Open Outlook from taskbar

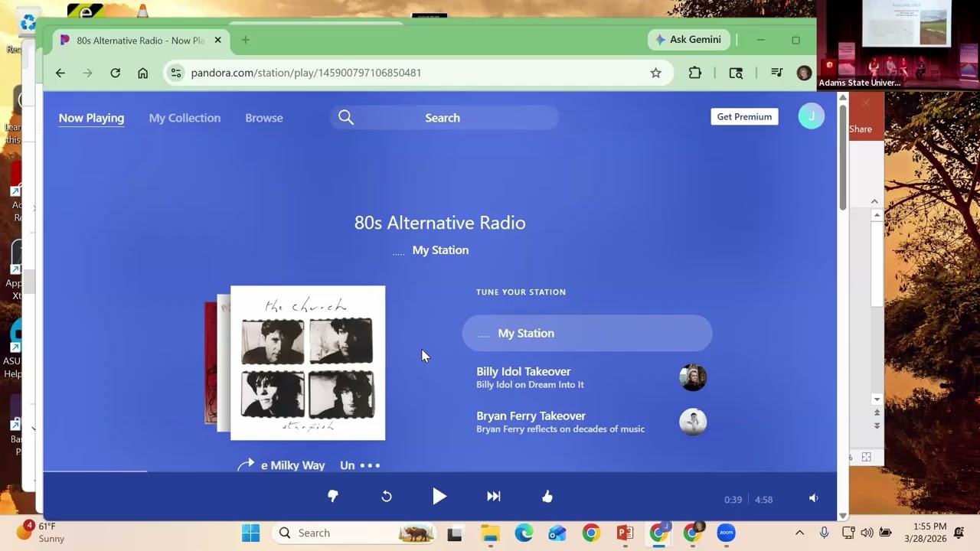click(557, 533)
